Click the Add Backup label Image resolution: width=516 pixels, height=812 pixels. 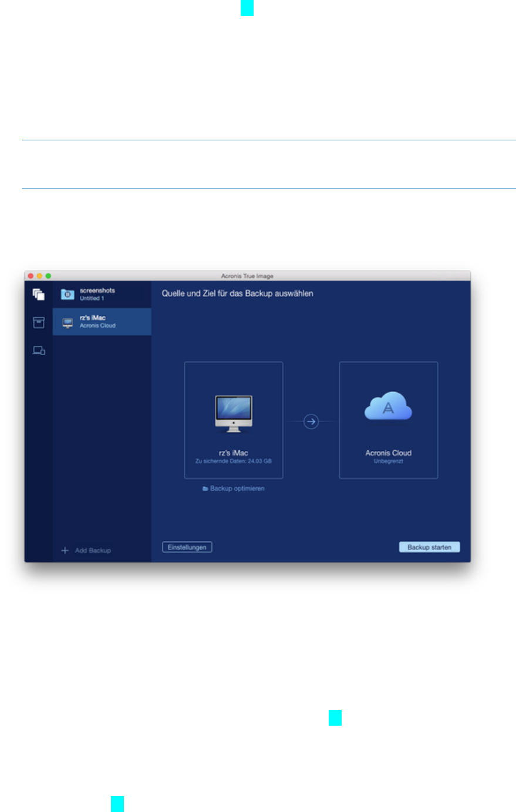click(x=93, y=551)
